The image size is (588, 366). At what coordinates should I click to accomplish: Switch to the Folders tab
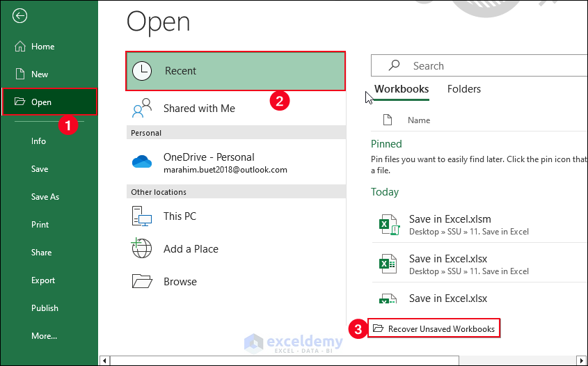464,89
